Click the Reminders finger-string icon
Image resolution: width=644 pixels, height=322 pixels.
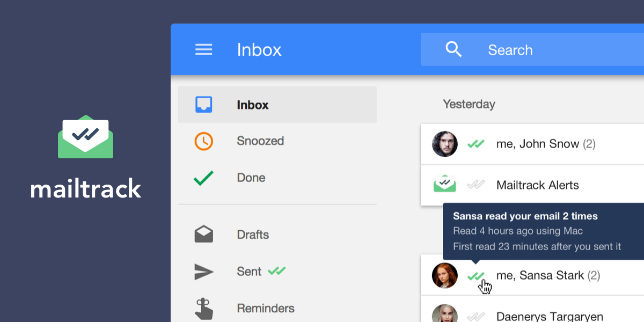(203, 309)
